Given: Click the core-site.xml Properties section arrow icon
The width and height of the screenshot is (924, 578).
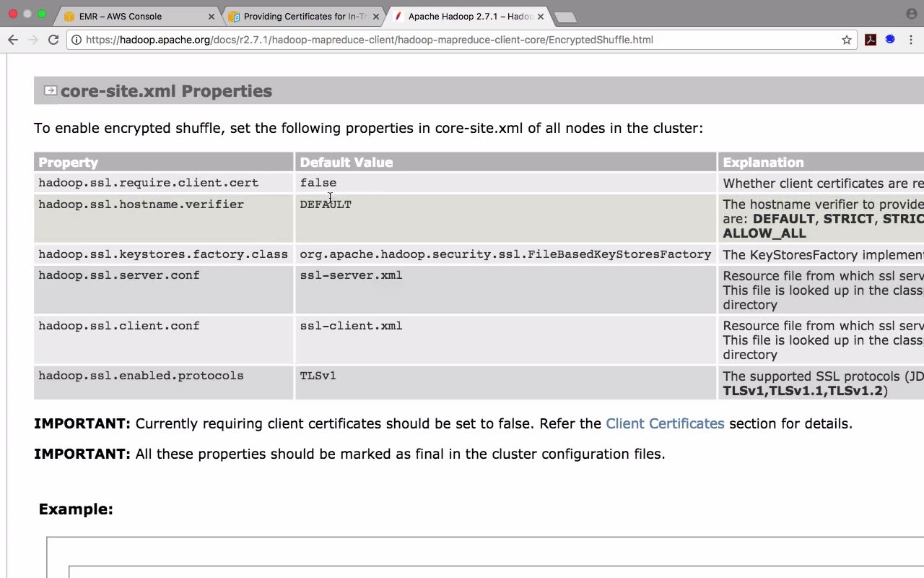Looking at the screenshot, I should (51, 90).
